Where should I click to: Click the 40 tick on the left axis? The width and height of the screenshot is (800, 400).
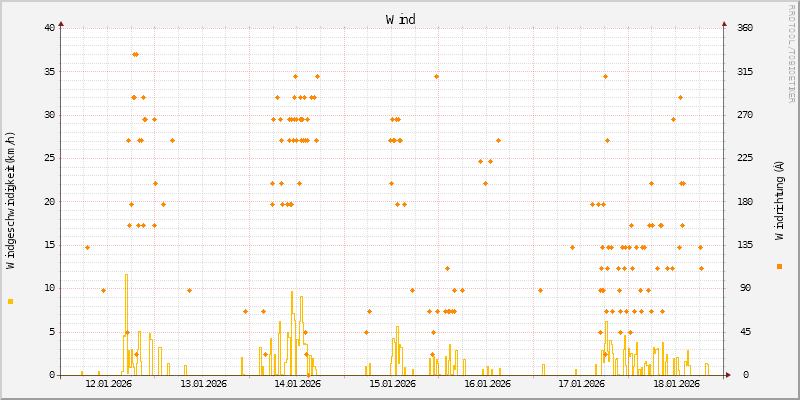(49, 27)
